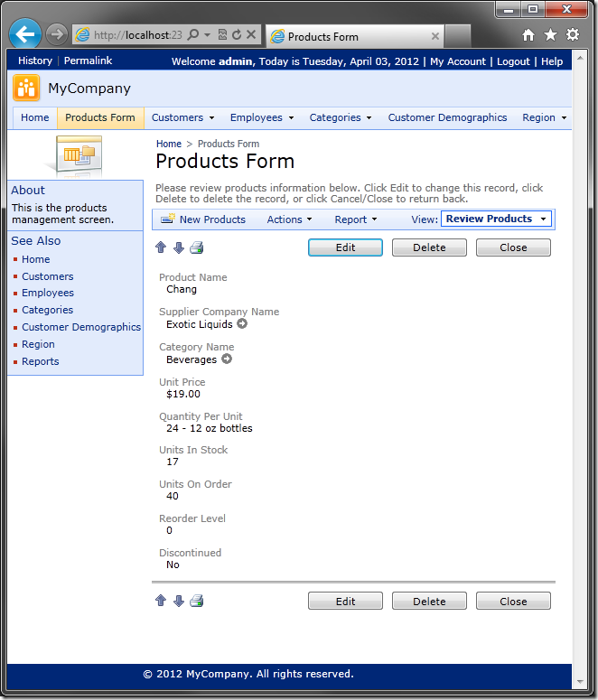Open Exotic Liquids supplier details arrow
This screenshot has height=700, width=598.
point(242,323)
